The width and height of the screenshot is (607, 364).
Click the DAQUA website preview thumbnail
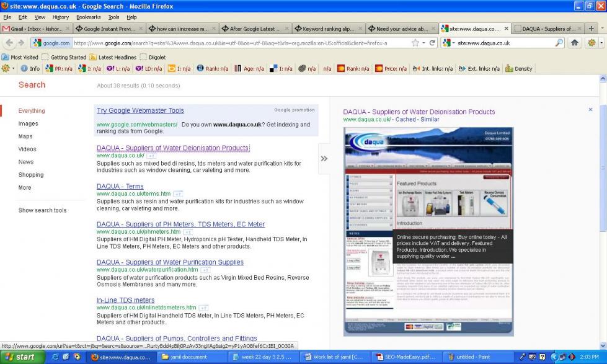428,231
